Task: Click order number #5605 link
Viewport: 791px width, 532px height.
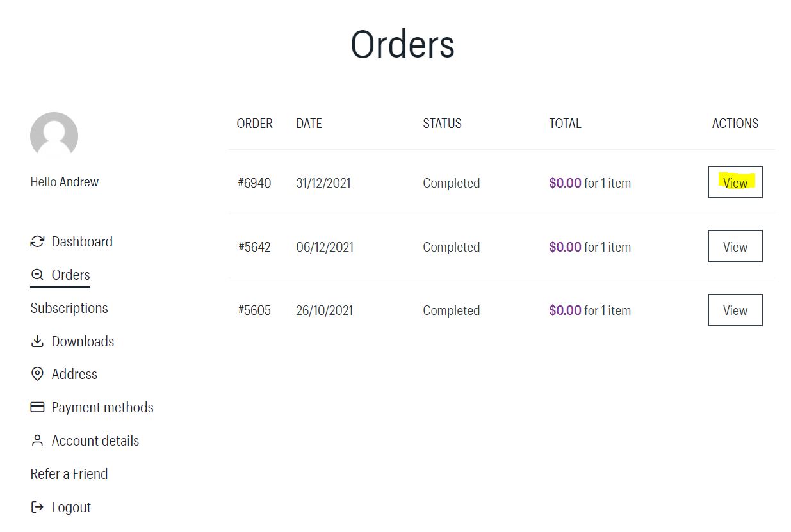Action: tap(254, 310)
